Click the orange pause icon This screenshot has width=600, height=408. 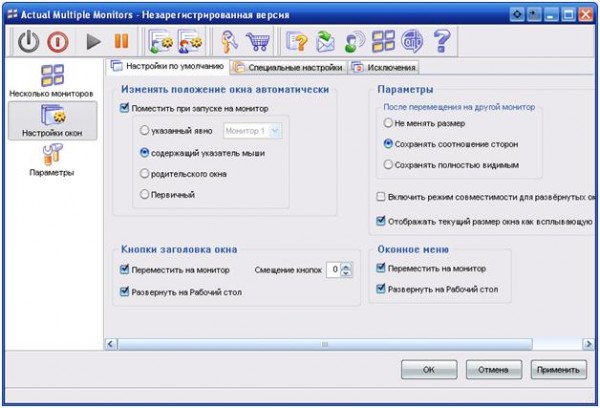pos(121,41)
